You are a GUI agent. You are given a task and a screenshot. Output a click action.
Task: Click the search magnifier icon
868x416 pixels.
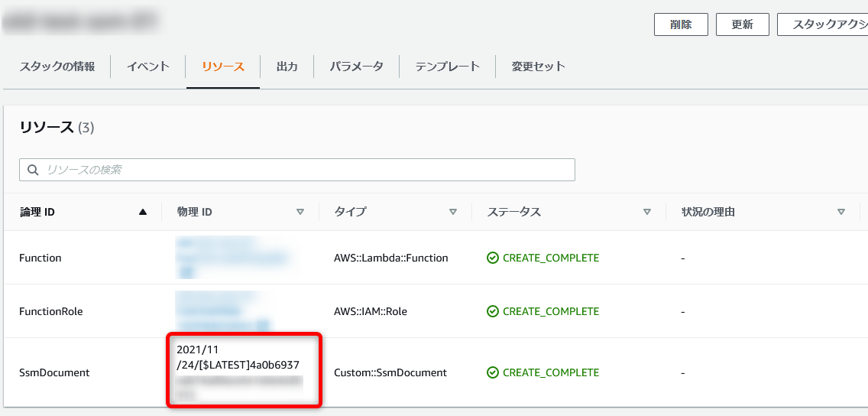pyautogui.click(x=33, y=170)
